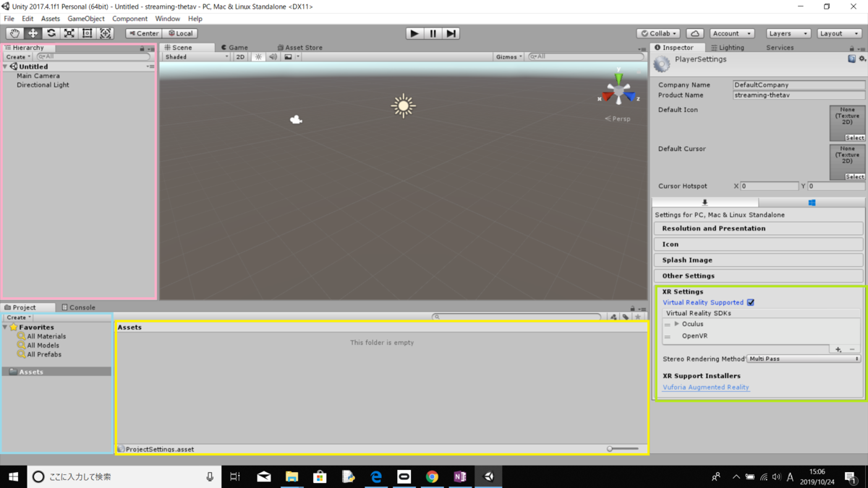Open Stereo Rendering Method dropdown
This screenshot has width=868, height=488.
pyautogui.click(x=804, y=359)
